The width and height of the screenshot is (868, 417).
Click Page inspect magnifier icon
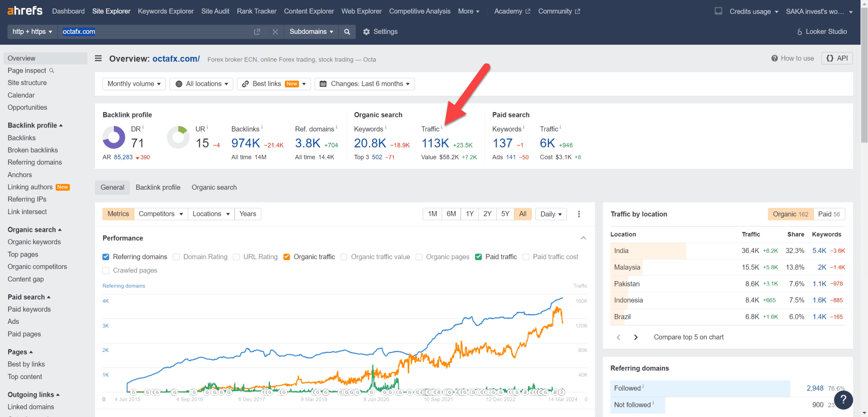tap(52, 70)
